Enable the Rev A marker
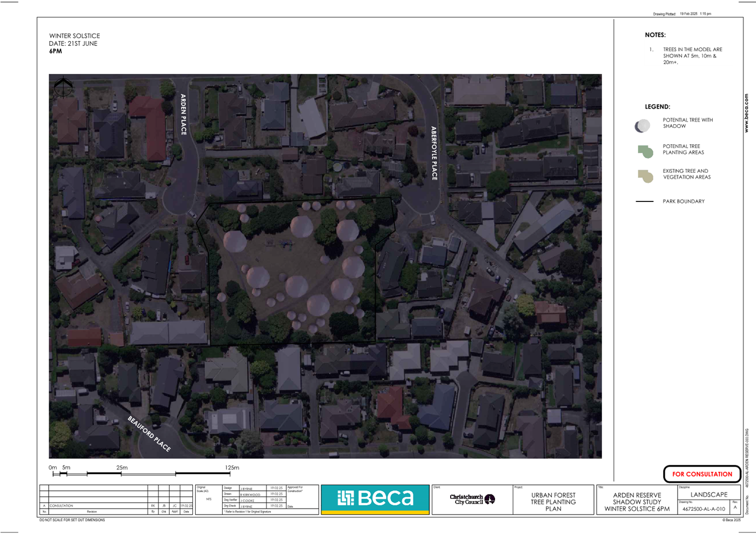The height and width of the screenshot is (534, 756). (734, 506)
